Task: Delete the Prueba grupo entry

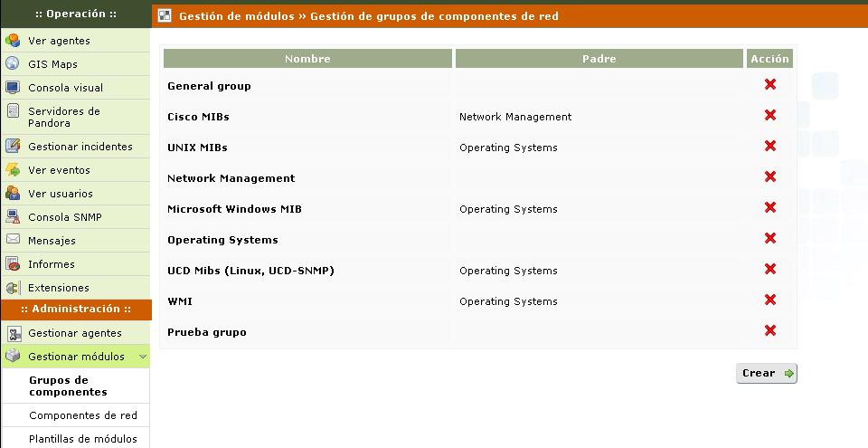Action: [x=770, y=331]
